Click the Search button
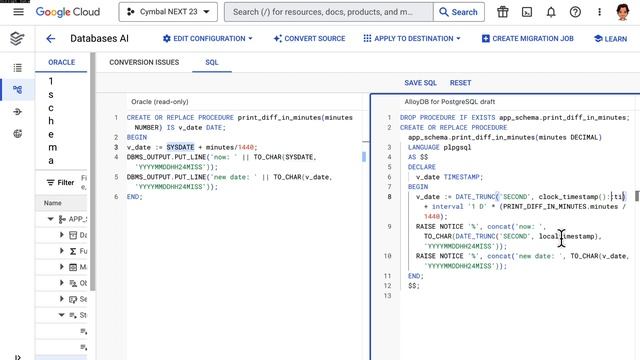Screen dimensions: 640x360 (x=459, y=12)
